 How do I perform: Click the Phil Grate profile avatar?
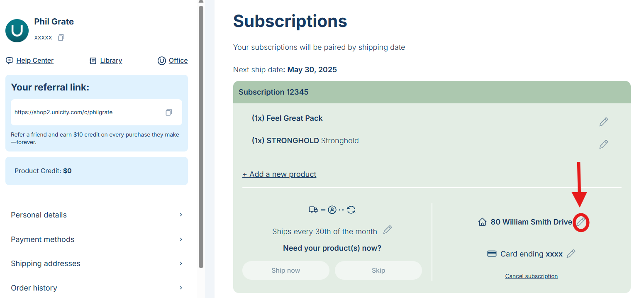click(17, 31)
